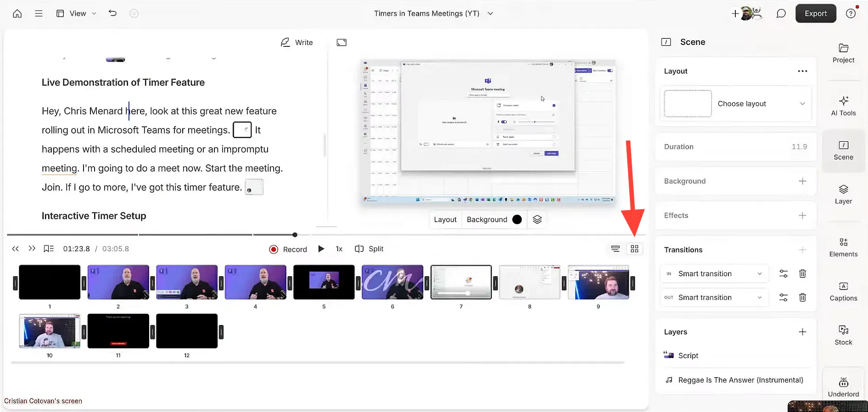
Task: Open the Project sidebar tab
Action: tap(843, 53)
